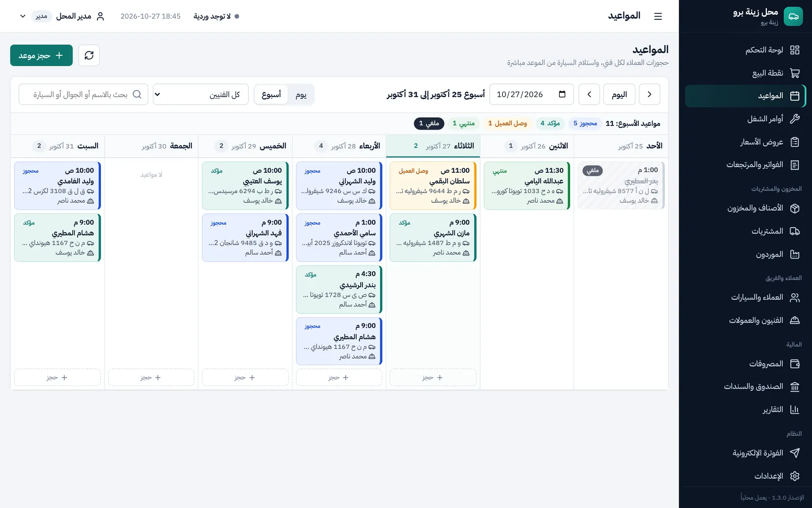Click the الفوترة الإلكترونية send icon
The height and width of the screenshot is (508, 812).
coord(795,453)
